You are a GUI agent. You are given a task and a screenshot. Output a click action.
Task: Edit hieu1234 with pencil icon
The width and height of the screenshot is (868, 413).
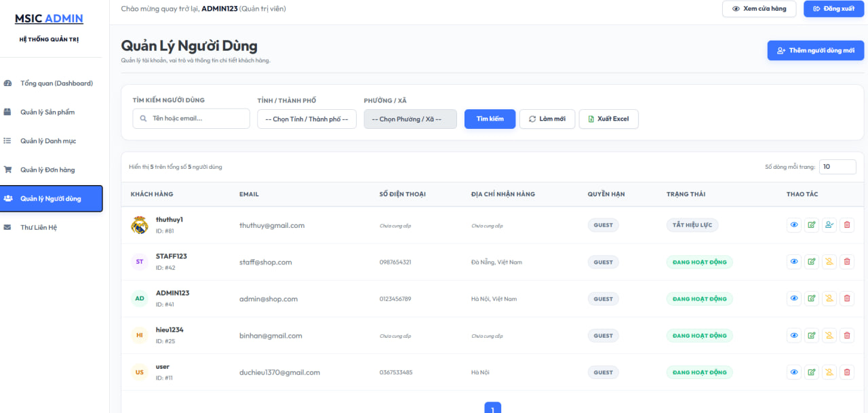812,335
